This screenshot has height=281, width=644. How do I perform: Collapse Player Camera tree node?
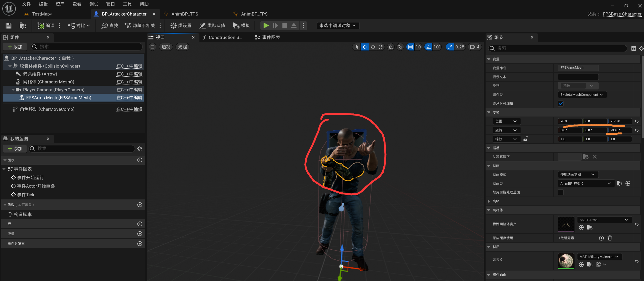coord(13,90)
